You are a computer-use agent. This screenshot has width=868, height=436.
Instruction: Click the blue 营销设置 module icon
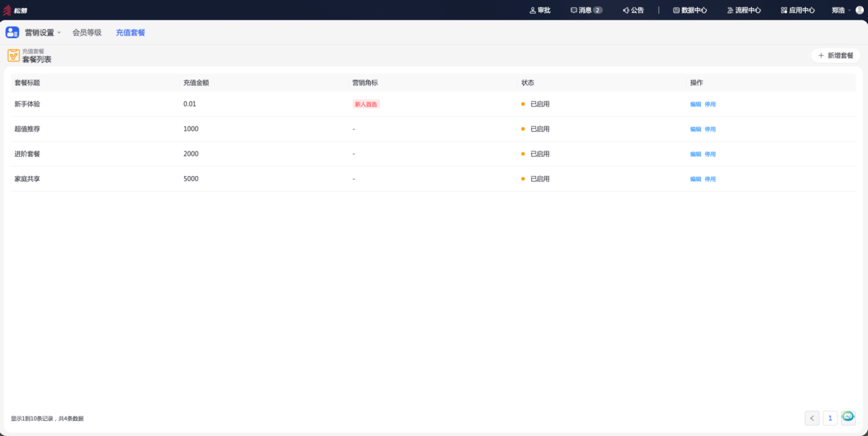pos(12,32)
